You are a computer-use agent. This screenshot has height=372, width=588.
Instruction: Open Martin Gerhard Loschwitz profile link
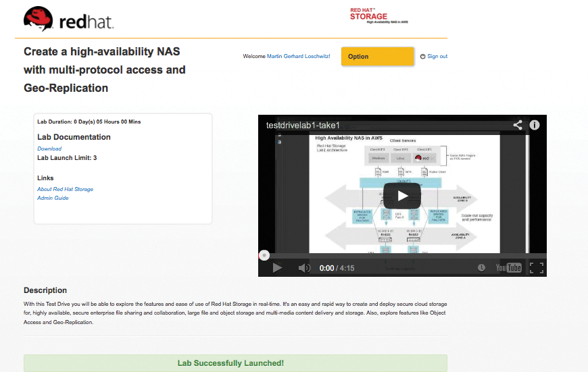coord(299,56)
